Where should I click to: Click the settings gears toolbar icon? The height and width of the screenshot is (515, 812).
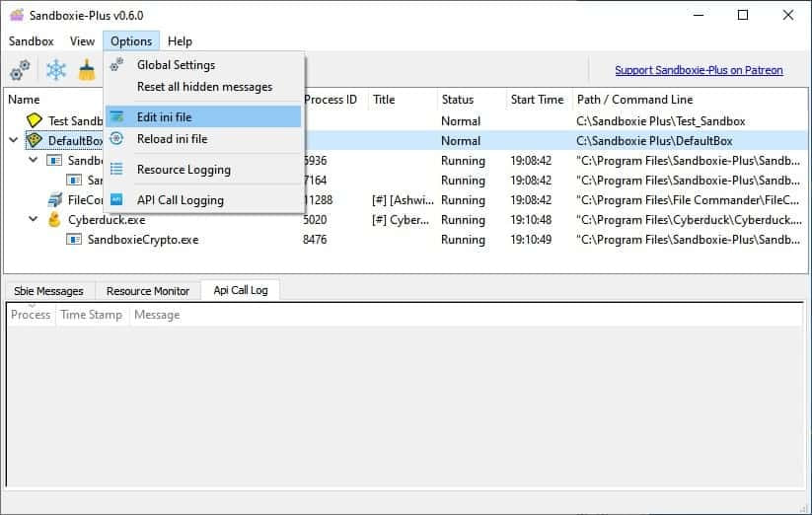pyautogui.click(x=20, y=70)
